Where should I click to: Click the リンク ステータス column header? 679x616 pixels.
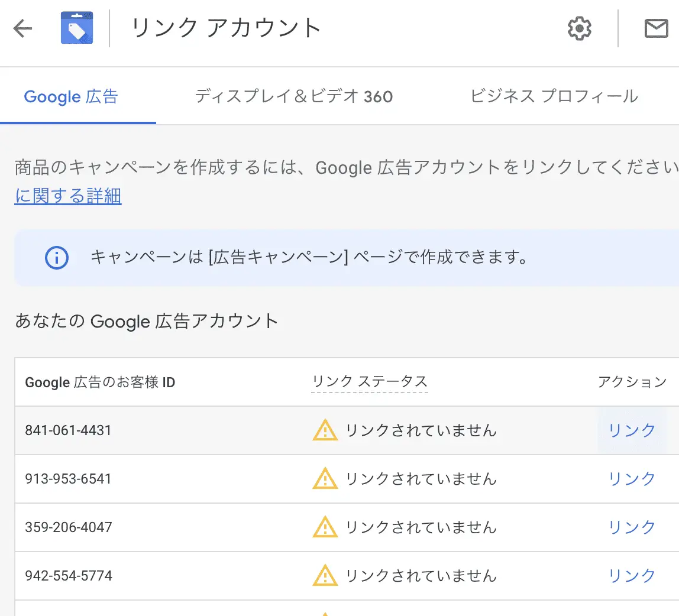(370, 382)
